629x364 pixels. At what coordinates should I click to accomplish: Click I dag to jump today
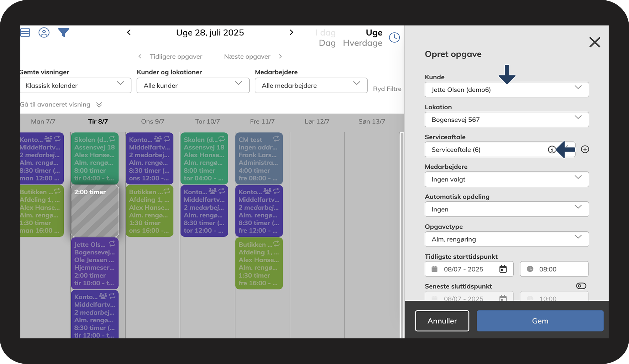pyautogui.click(x=325, y=33)
